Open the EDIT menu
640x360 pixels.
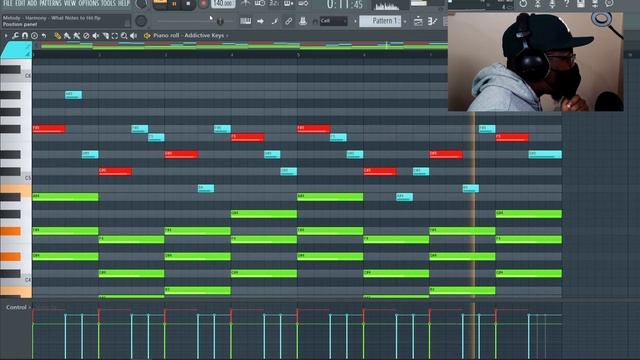20,3
